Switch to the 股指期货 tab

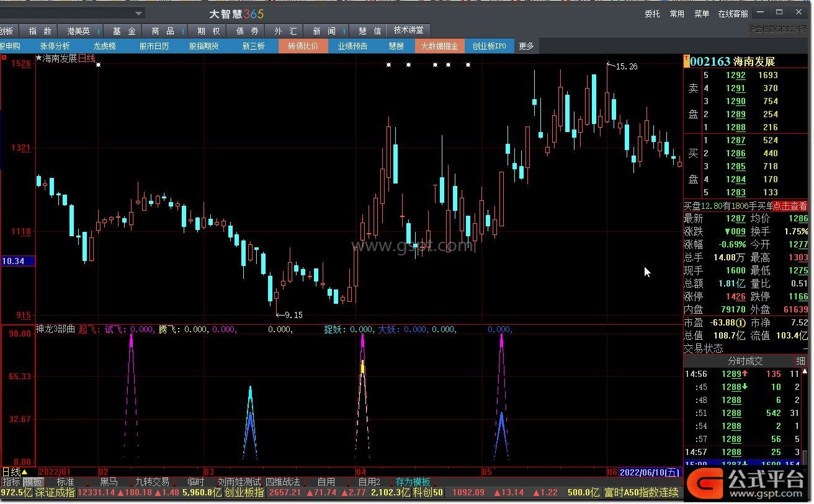pos(204,46)
